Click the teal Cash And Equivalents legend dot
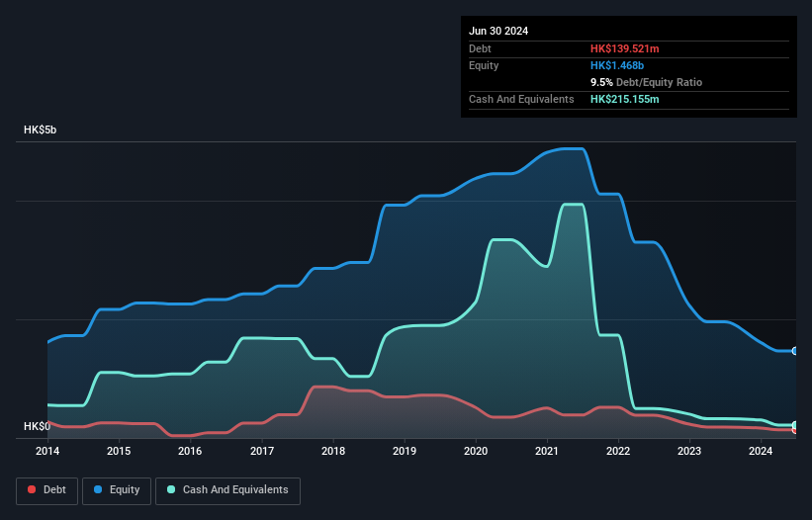This screenshot has width=812, height=520. [x=171, y=489]
